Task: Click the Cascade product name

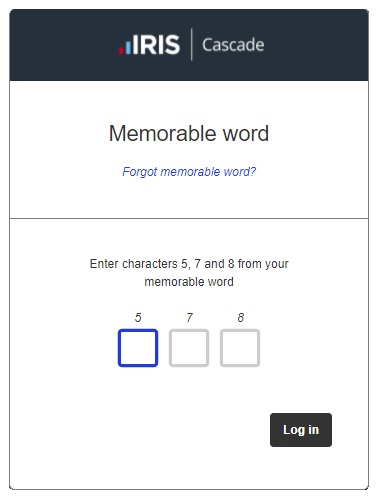Action: [233, 45]
